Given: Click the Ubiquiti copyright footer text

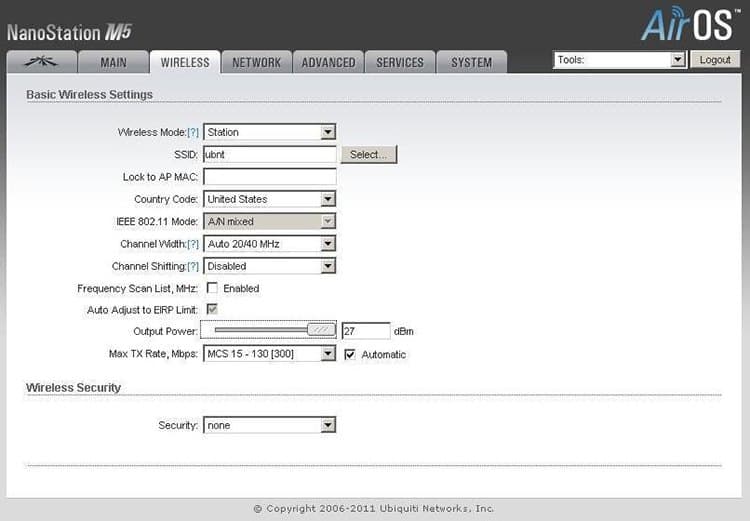Looking at the screenshot, I should click(374, 509).
